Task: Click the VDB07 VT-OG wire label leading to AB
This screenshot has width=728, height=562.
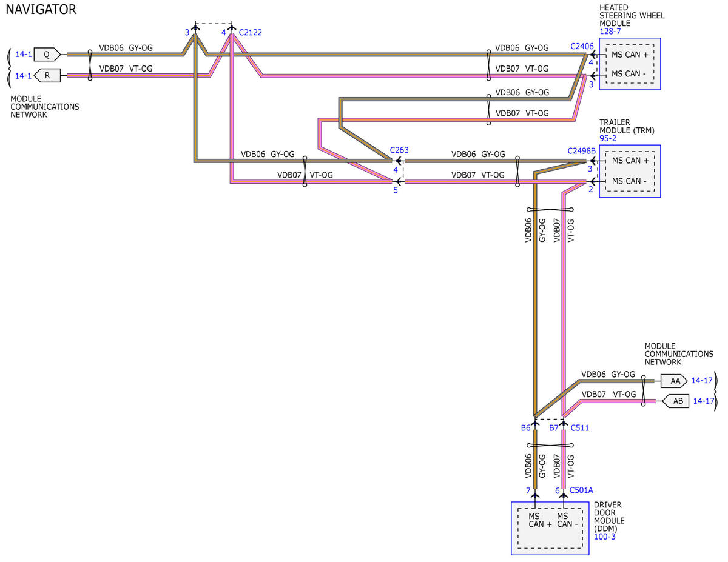Action: click(608, 394)
